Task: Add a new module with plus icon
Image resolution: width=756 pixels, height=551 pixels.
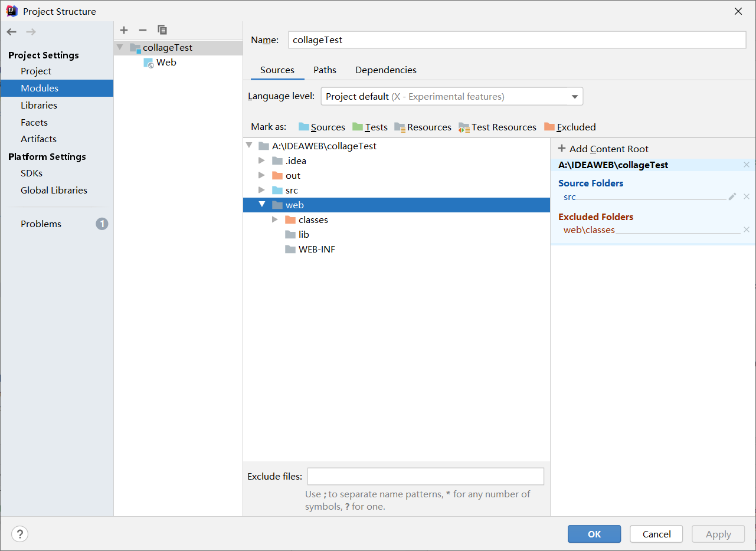Action: pos(124,30)
